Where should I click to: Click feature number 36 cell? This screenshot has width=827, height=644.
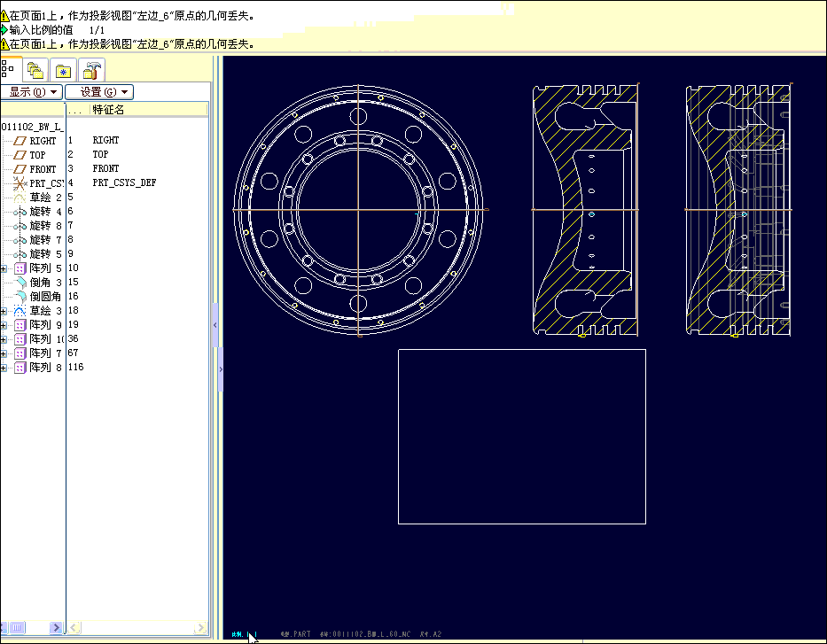73,339
